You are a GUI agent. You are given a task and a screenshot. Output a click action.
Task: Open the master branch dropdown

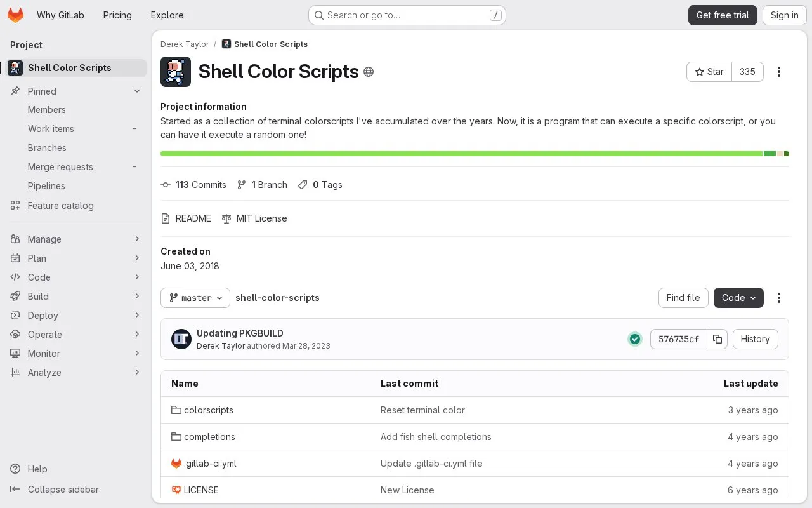coord(195,298)
